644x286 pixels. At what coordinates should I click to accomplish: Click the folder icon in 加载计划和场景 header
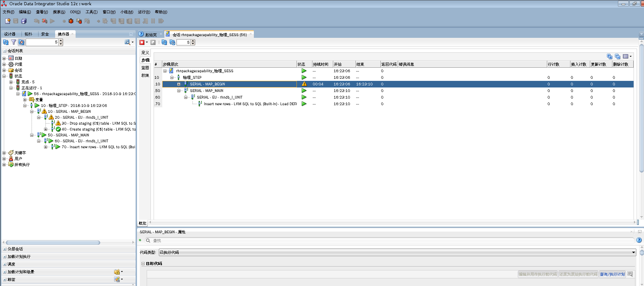click(117, 272)
